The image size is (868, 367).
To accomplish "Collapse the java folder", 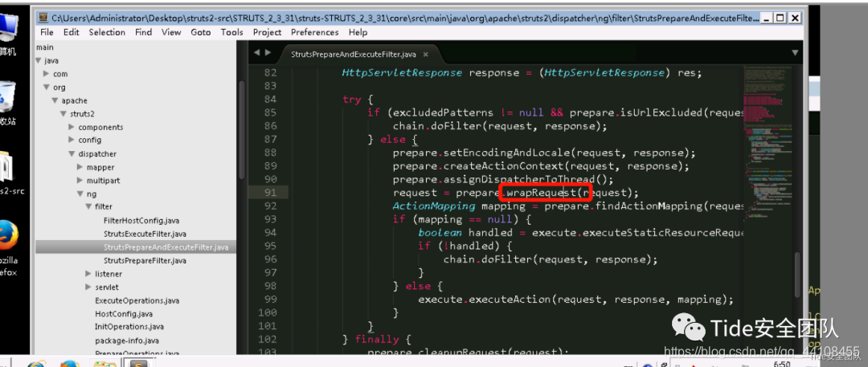I will coord(39,61).
